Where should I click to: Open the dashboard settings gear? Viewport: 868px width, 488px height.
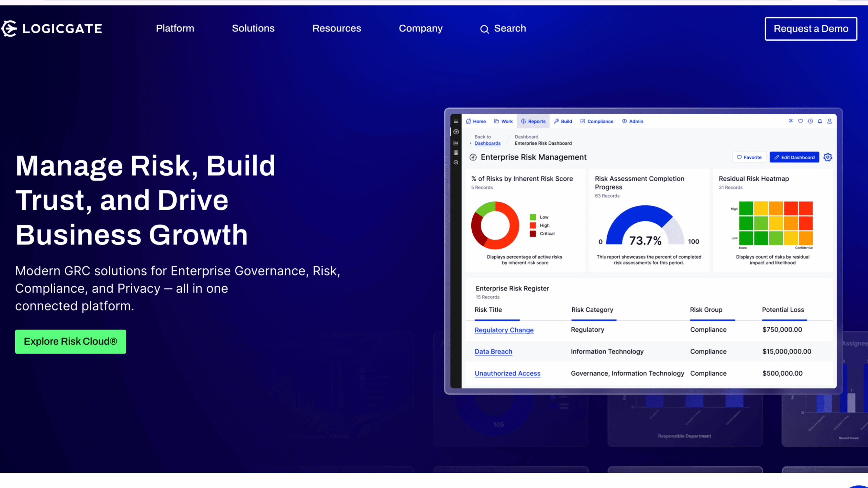[x=828, y=157]
